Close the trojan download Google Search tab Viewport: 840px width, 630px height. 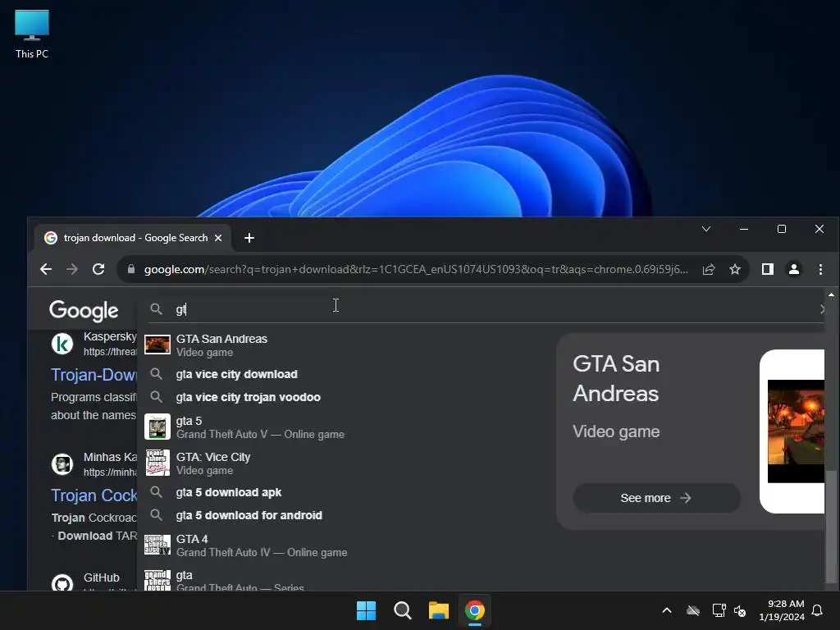coord(218,238)
